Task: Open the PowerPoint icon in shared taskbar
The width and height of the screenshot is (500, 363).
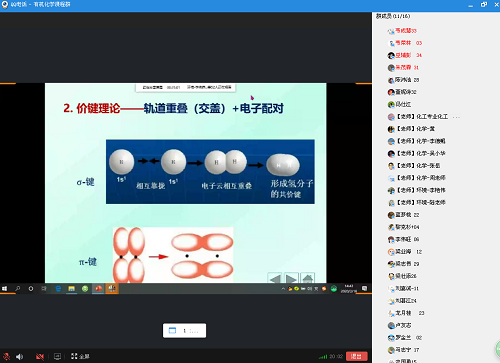Action: [98, 289]
